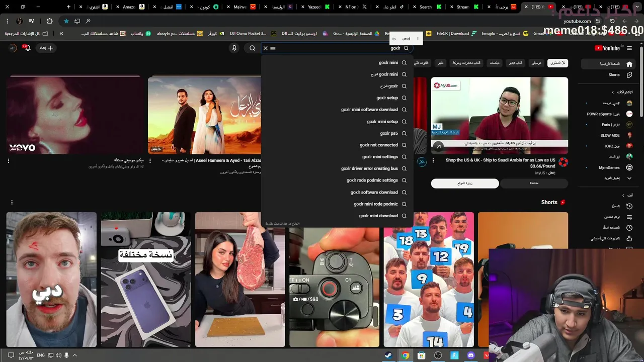Open the TOPZ subscription channel
Screen dimensions: 644x362
pyautogui.click(x=614, y=146)
